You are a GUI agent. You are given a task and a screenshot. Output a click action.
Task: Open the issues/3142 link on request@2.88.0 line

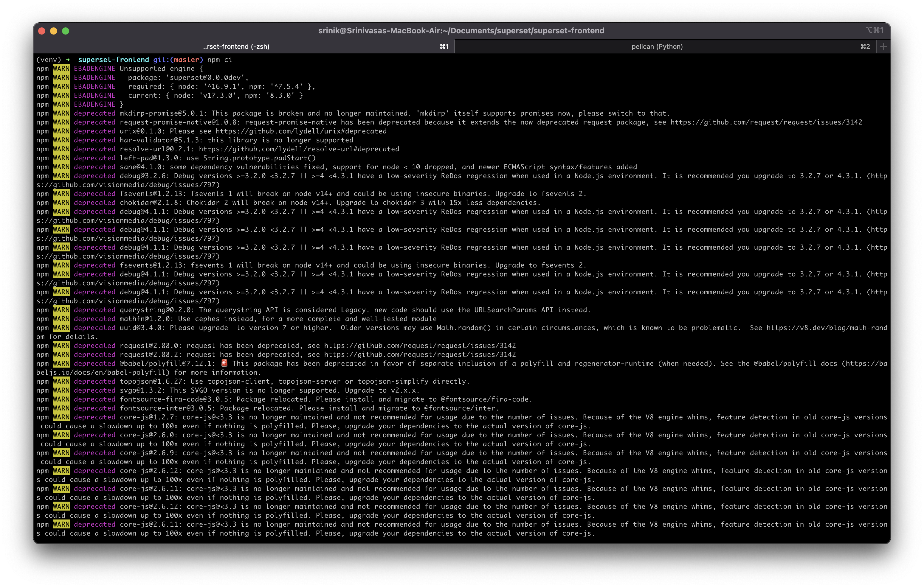(420, 346)
